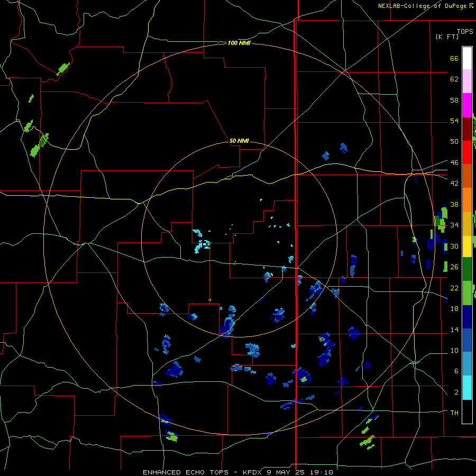Click the light green band between 26 and 22
The height and width of the screenshot is (476, 476).
pyautogui.click(x=467, y=293)
